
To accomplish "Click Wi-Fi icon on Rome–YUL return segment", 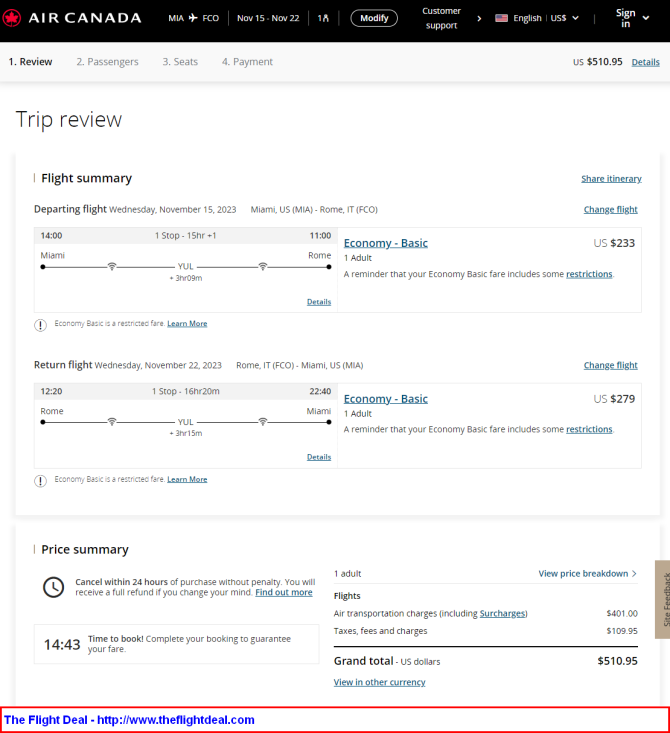I will click(x=112, y=422).
